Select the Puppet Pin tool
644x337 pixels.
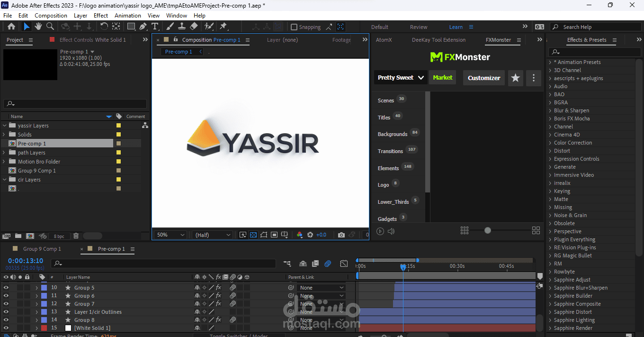[224, 27]
